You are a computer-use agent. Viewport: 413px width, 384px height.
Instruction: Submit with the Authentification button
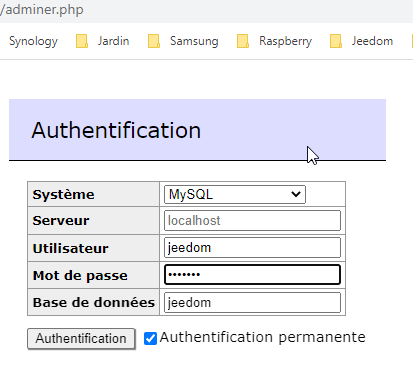(81, 339)
